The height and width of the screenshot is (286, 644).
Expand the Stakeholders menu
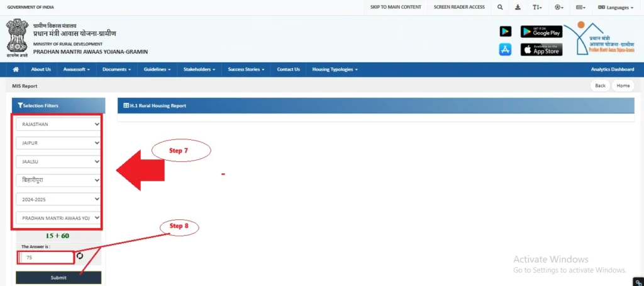click(199, 69)
